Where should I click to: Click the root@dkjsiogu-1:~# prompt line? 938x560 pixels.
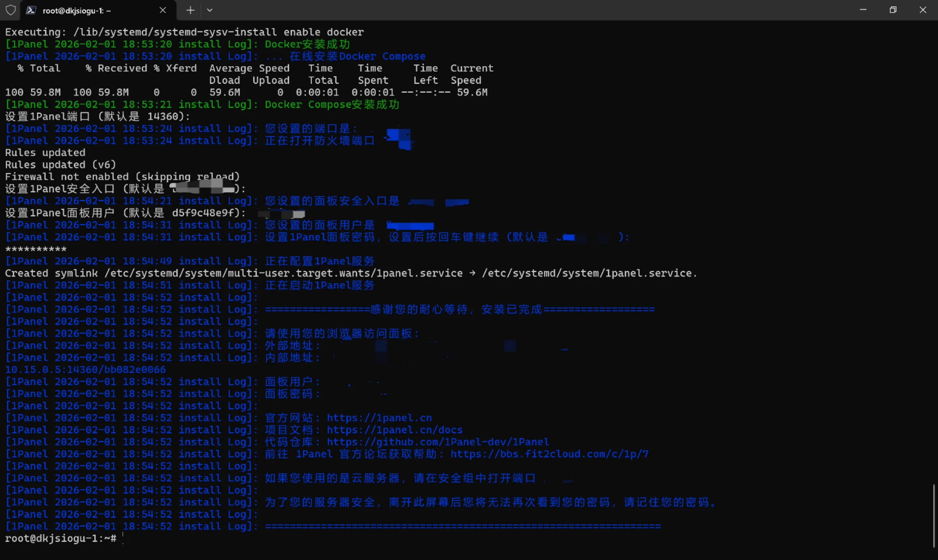pyautogui.click(x=61, y=539)
